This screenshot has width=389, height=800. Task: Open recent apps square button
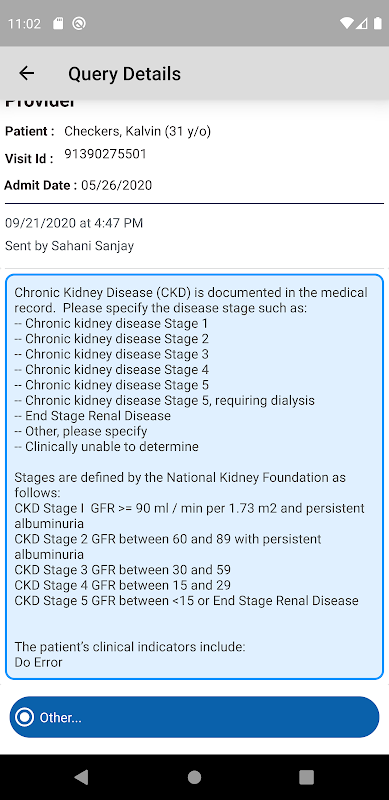pyautogui.click(x=306, y=777)
